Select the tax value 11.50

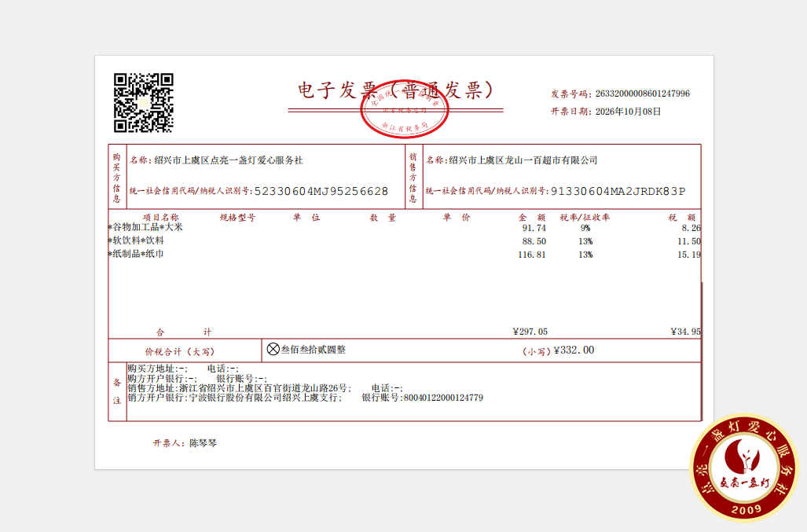pos(689,241)
